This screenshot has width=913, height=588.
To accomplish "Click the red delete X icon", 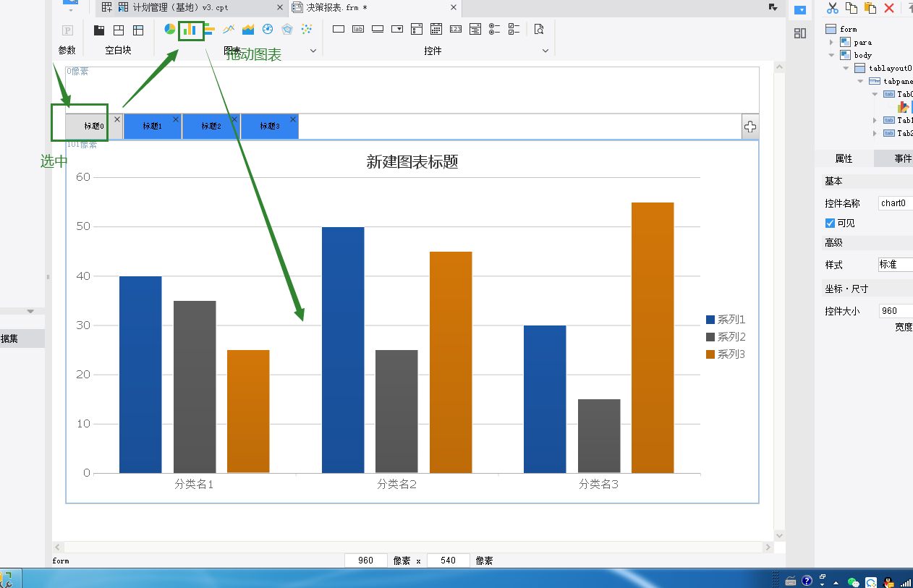I will tap(889, 8).
